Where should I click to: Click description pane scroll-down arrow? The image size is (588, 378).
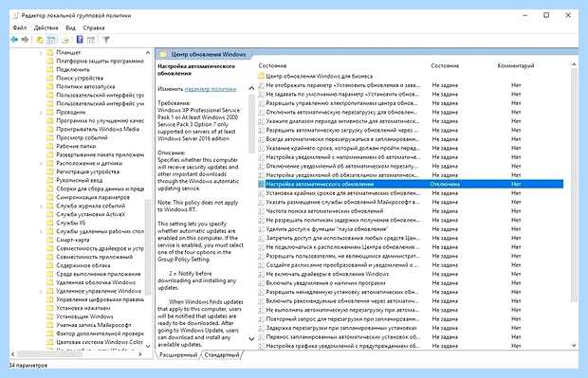pyautogui.click(x=251, y=339)
